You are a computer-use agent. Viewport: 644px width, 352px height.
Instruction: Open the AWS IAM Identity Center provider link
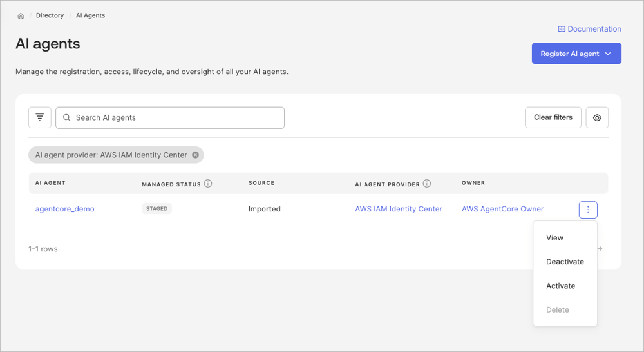(399, 209)
